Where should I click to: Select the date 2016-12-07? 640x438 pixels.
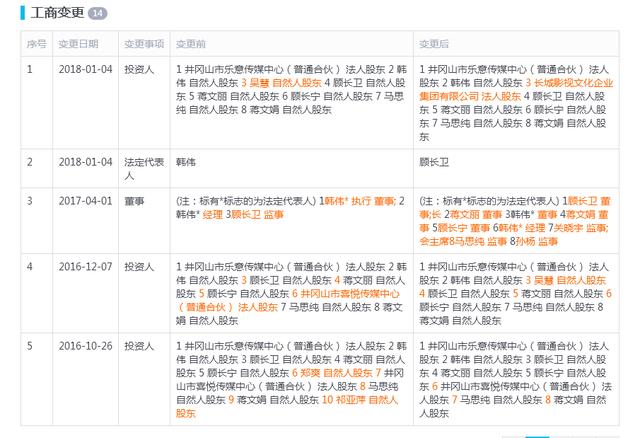[x=85, y=267]
